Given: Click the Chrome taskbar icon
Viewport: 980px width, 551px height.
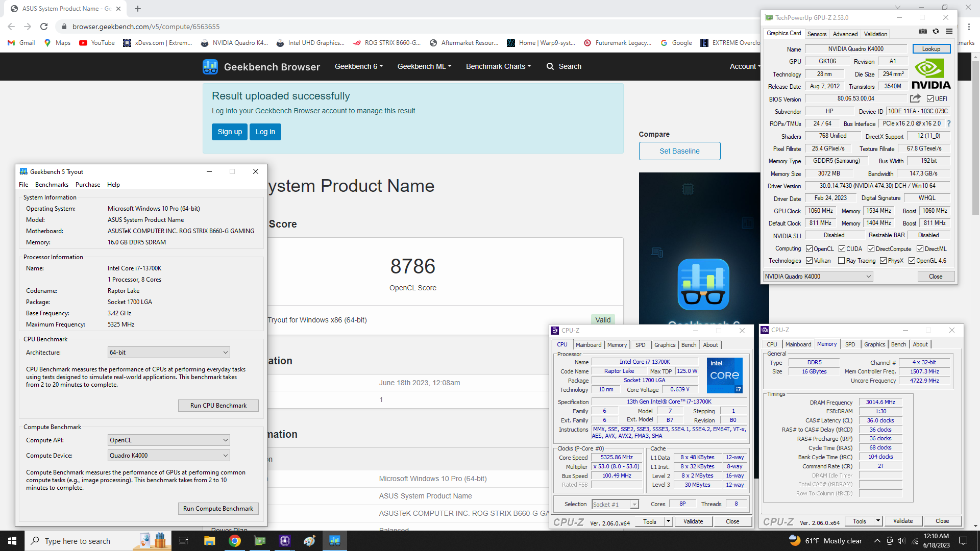Looking at the screenshot, I should [234, 541].
